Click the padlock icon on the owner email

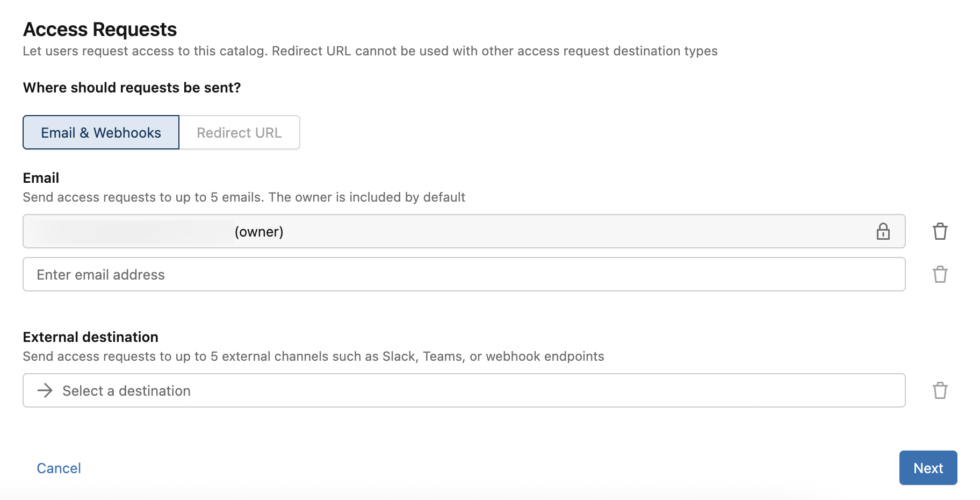point(883,231)
